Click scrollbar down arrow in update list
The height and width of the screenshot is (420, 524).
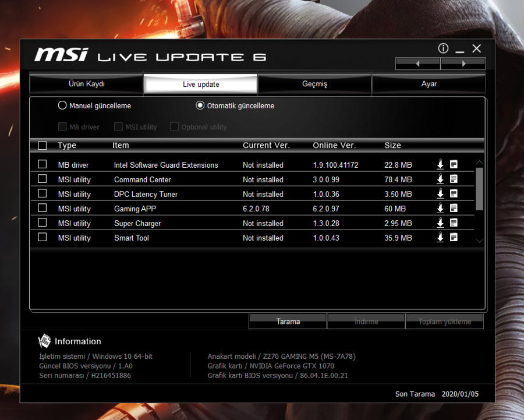(479, 241)
